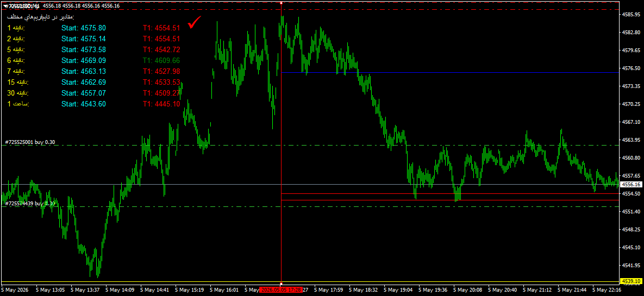Select order label #725525001 buy 0.30

click(30, 142)
